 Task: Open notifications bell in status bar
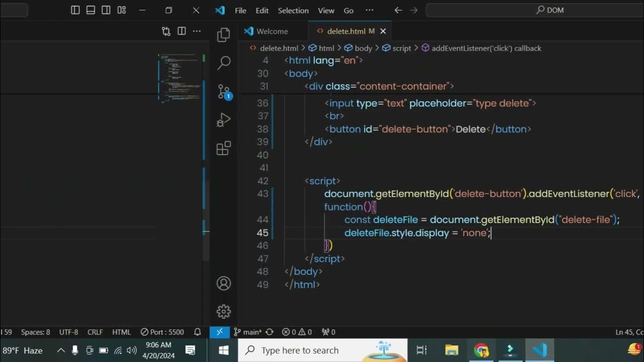[x=198, y=332]
